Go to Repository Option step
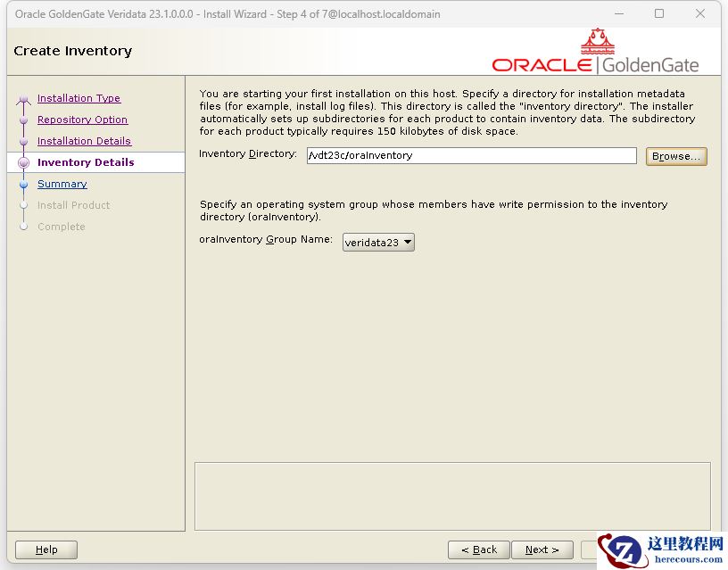728x570 pixels. tap(82, 120)
